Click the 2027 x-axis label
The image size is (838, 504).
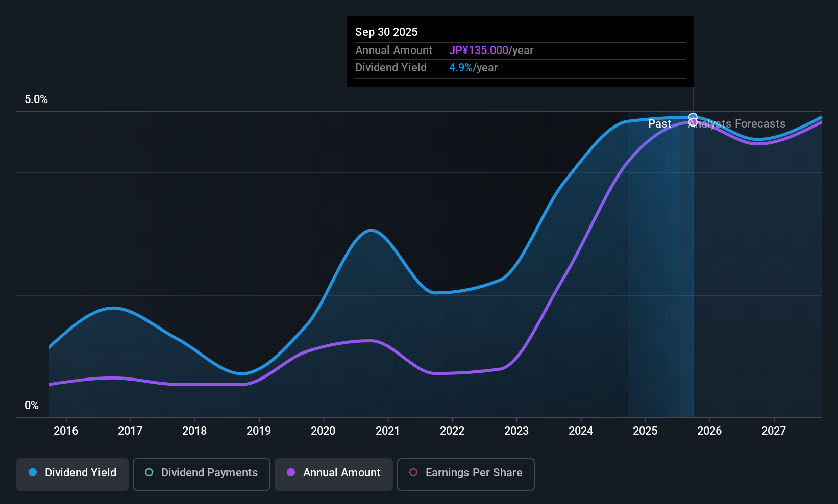[774, 431]
